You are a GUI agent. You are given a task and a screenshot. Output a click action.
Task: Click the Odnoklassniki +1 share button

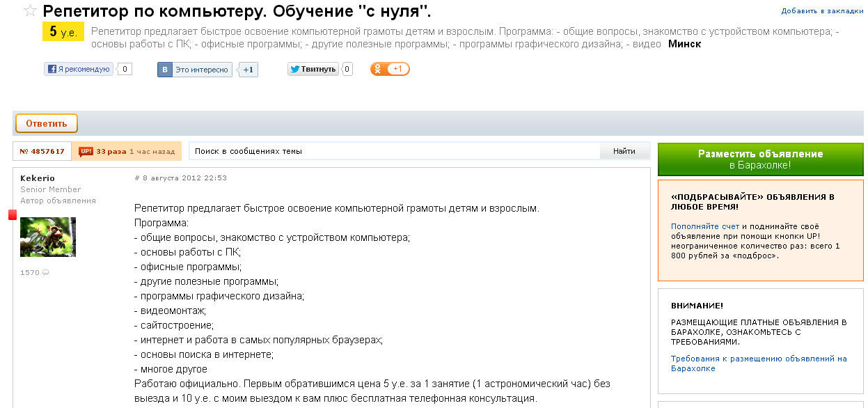(x=390, y=69)
